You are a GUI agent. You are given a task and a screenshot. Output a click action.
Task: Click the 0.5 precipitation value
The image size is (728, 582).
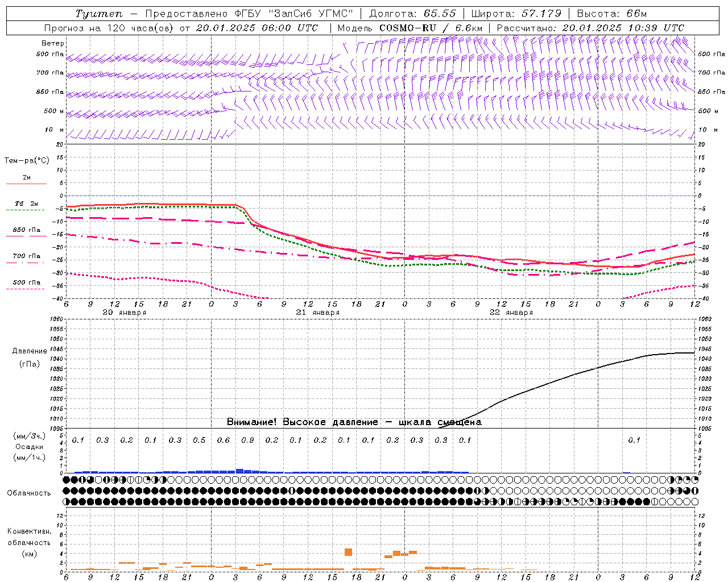point(199,440)
